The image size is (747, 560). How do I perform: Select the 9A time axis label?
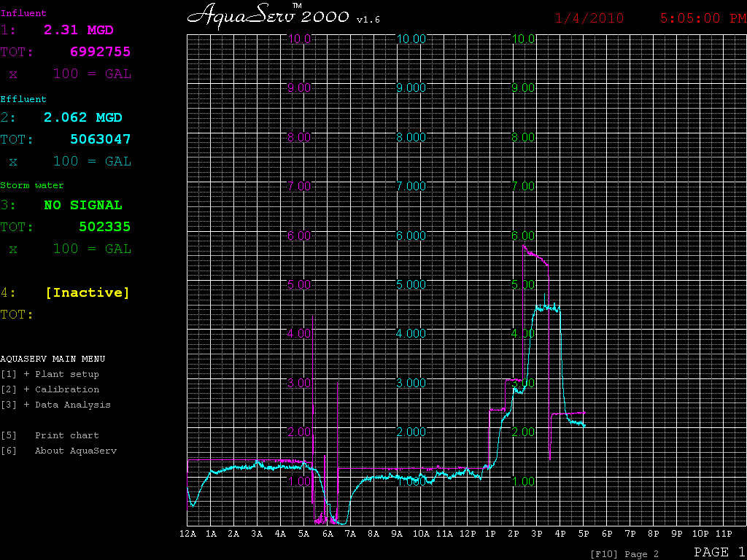[397, 534]
